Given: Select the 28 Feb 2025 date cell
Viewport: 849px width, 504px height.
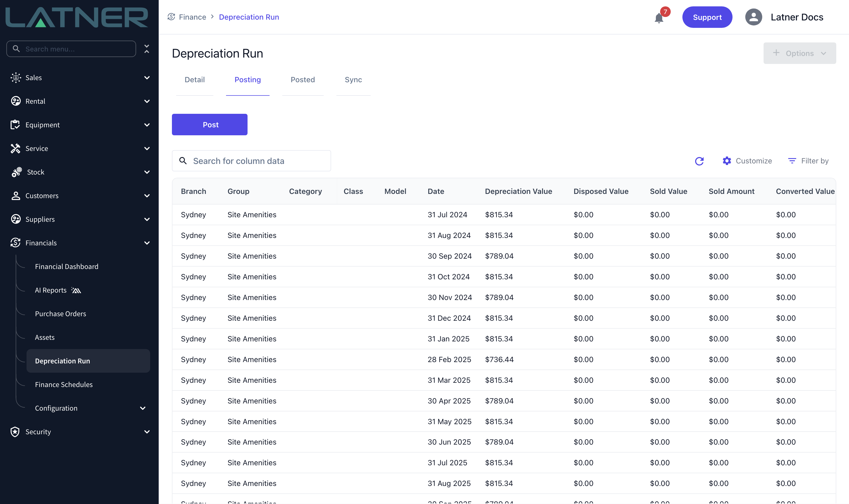Looking at the screenshot, I should coord(449,360).
